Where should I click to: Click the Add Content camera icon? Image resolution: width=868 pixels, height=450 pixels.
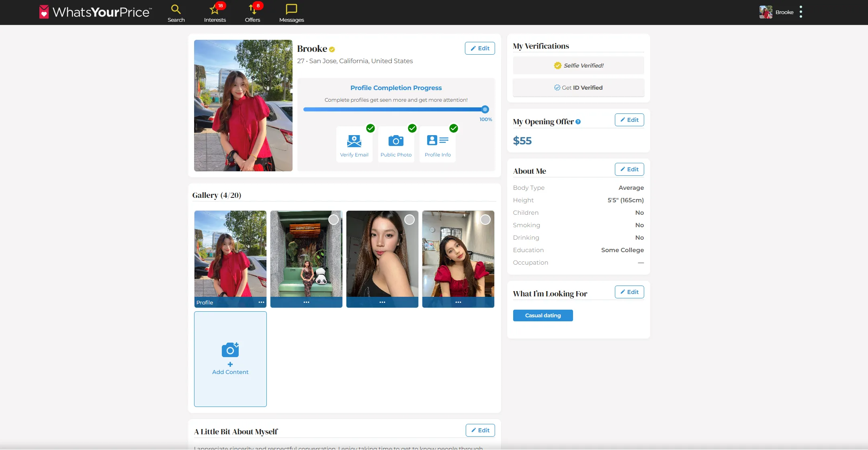(230, 350)
